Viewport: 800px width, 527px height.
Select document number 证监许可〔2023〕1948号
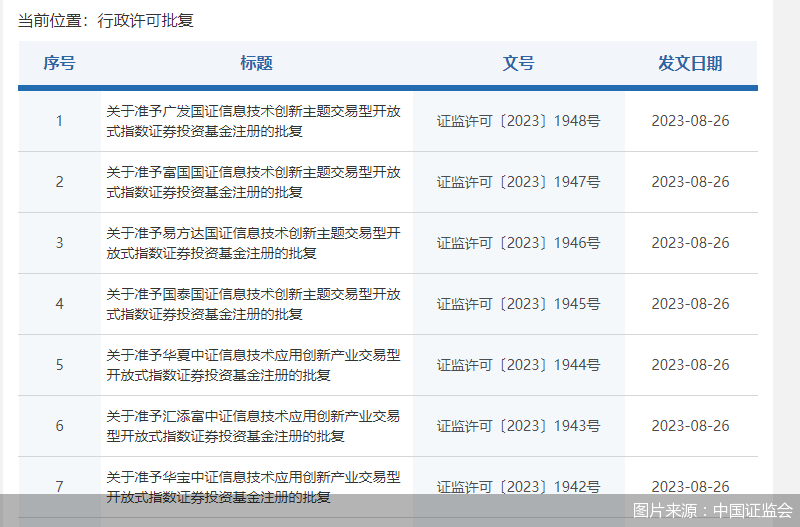click(518, 121)
